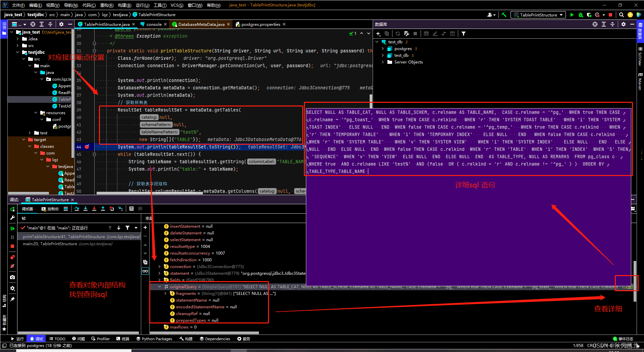The width and height of the screenshot is (644, 352).
Task: Open the 控制台 debugger console tab
Action: [50, 209]
